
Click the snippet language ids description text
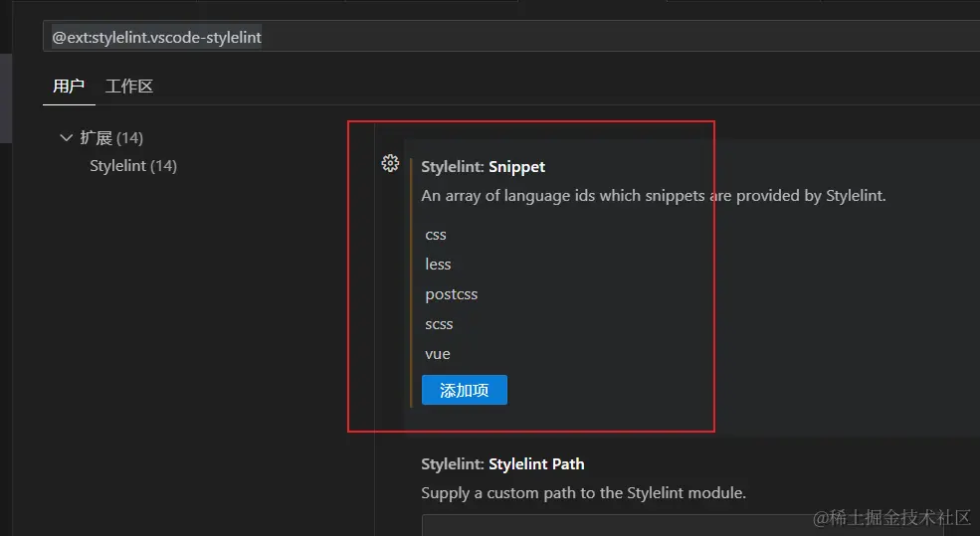click(x=653, y=196)
